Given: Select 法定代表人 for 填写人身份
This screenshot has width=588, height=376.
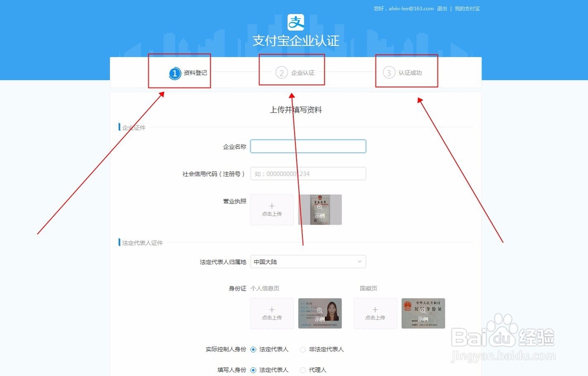Looking at the screenshot, I should click(253, 370).
